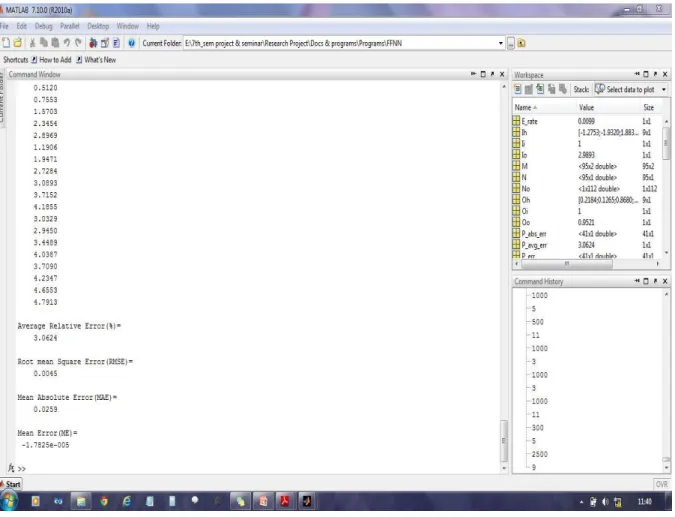
Task: Click the Redo arrow icon
Action: (x=78, y=43)
